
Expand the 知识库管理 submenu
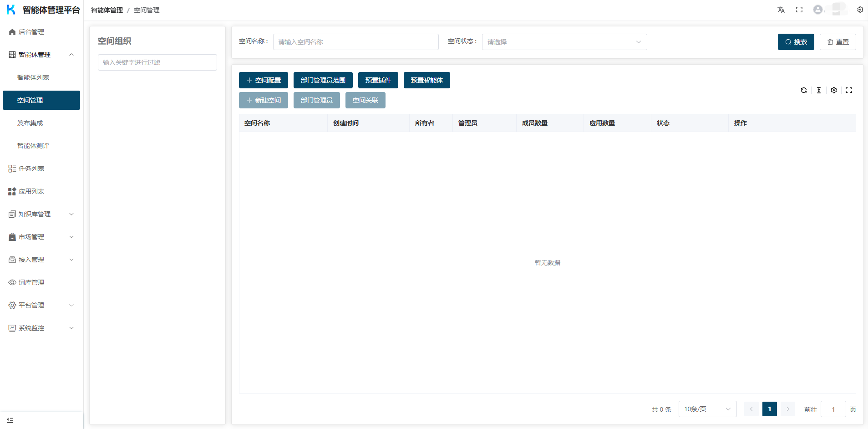point(41,214)
